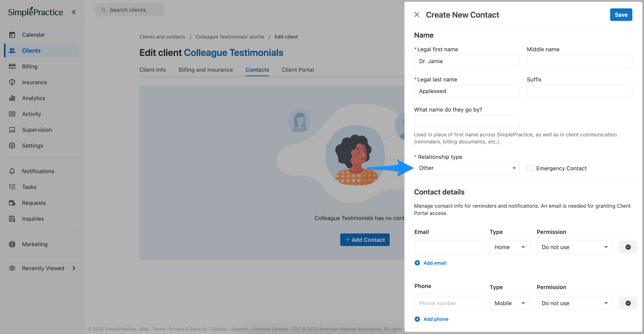This screenshot has width=644, height=334.
Task: Open Requests calendar icon
Action: point(12,203)
